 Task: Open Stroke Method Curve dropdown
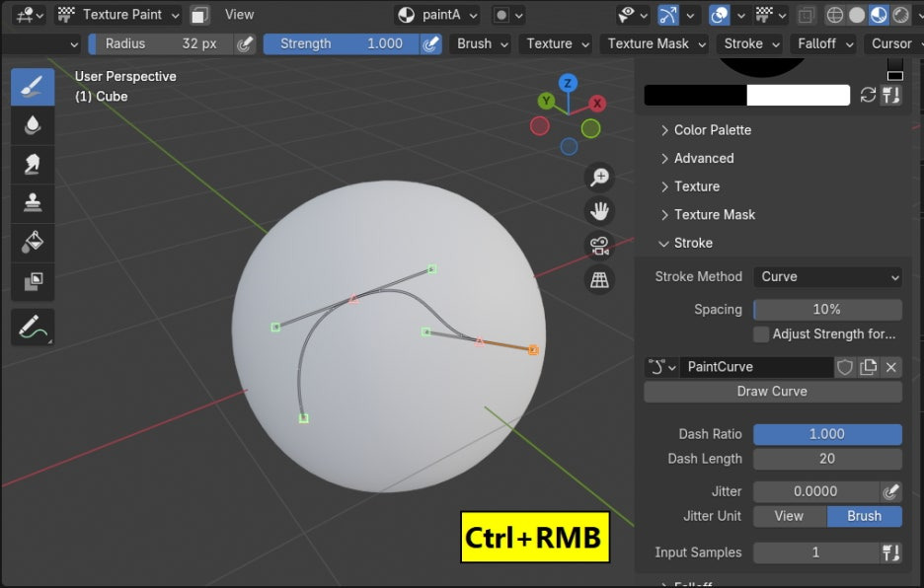point(827,277)
